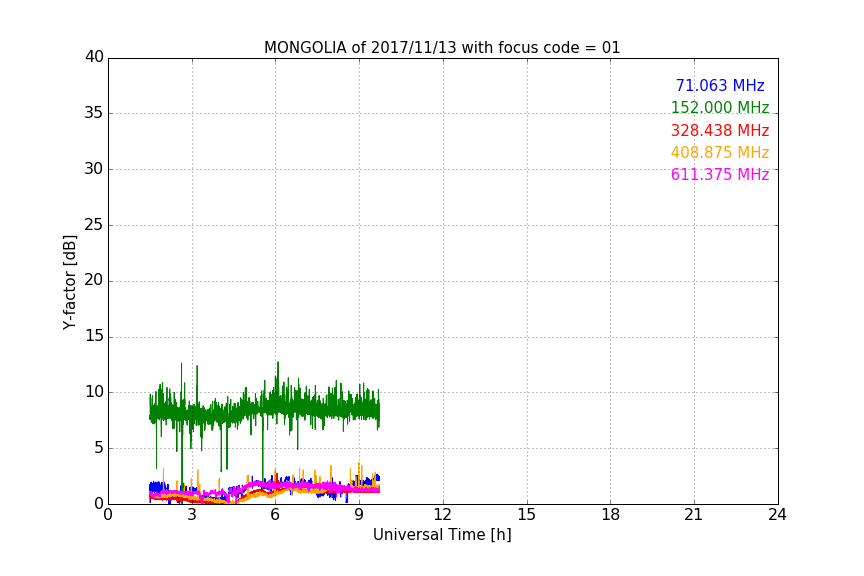The image size is (864, 576).
Task: Click the y-axis tick value 10
Action: click(94, 392)
